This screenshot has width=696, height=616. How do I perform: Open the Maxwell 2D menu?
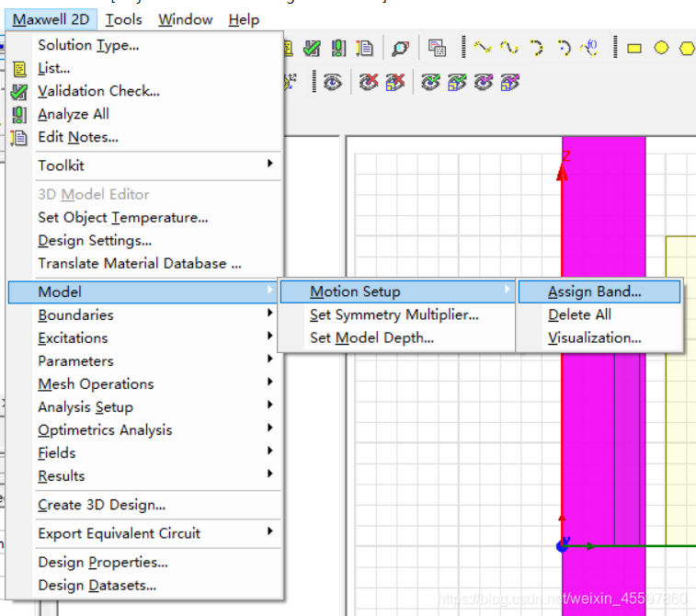click(x=51, y=19)
